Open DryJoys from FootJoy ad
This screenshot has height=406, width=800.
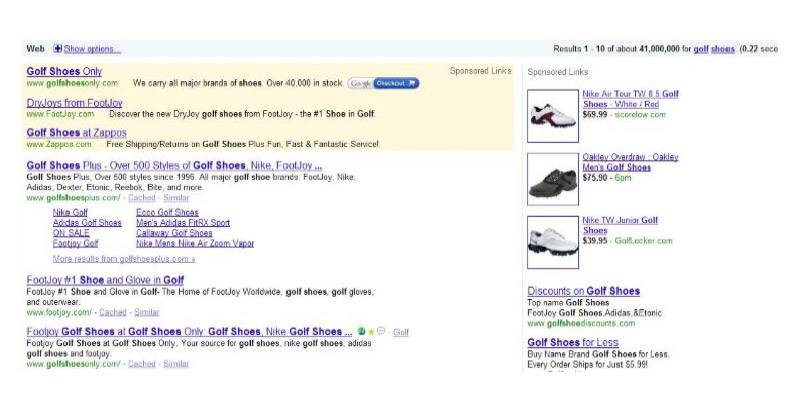tap(74, 103)
